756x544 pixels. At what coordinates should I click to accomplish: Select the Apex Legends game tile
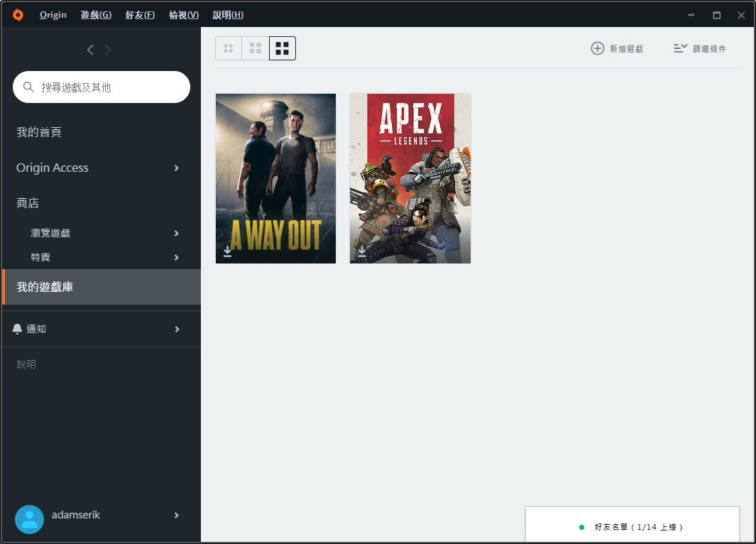pos(410,178)
